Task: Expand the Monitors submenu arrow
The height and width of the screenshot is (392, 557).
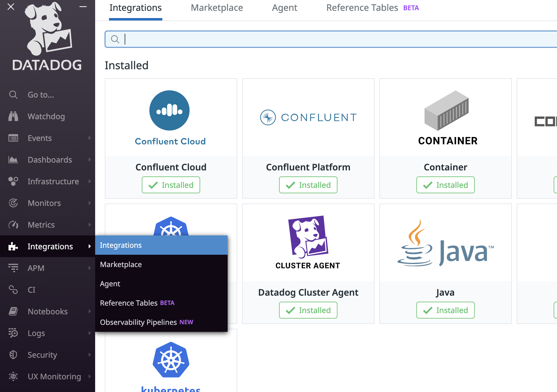Action: click(x=89, y=203)
